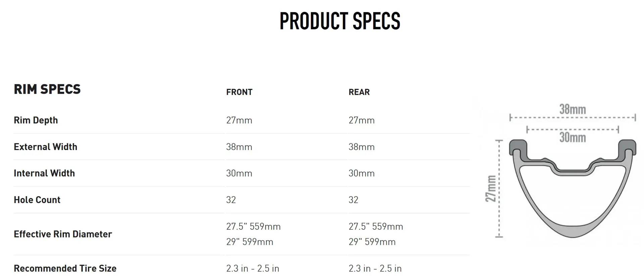Click the vertical 27mm label in diagram

[491, 189]
